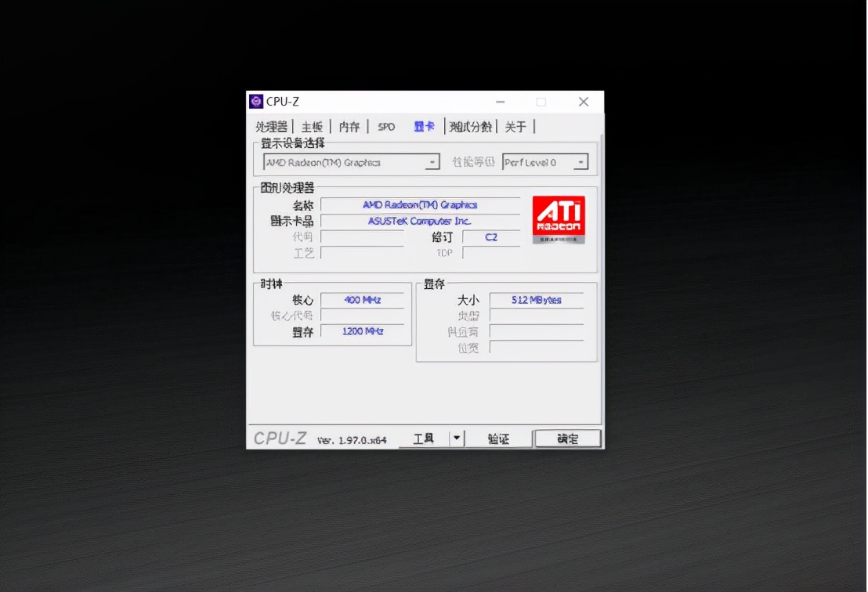Click the core clock field showing 400 MHz
Screen dimensions: 868x592
362,299
